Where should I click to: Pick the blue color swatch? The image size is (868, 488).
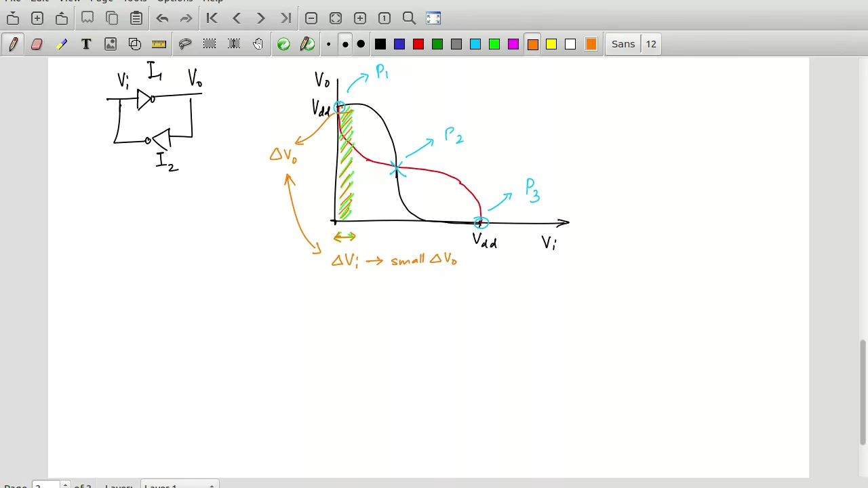point(399,44)
